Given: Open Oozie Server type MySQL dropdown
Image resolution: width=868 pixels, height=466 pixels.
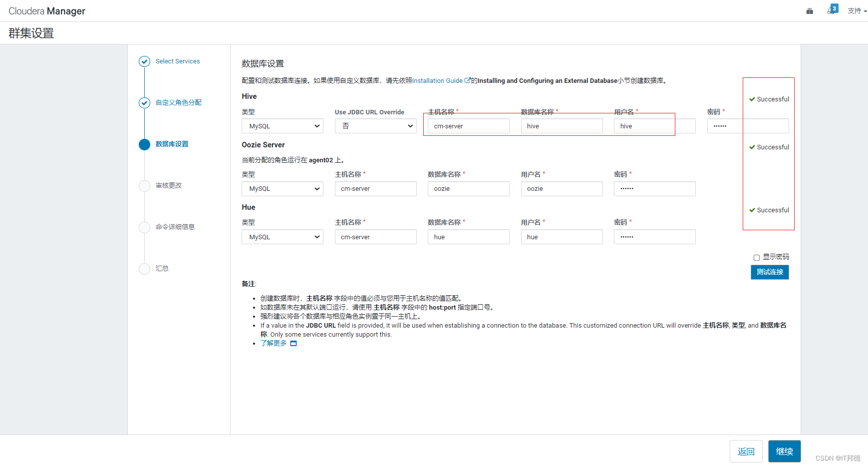Looking at the screenshot, I should click(x=283, y=189).
